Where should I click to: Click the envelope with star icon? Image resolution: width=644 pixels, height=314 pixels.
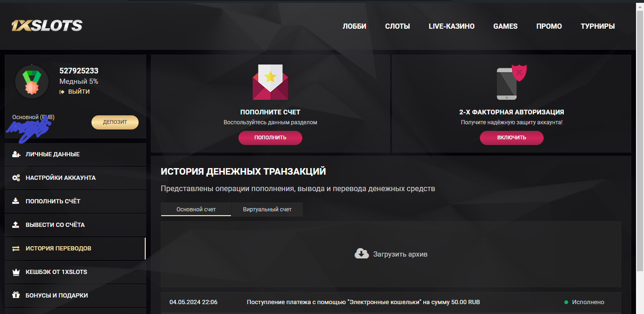point(270,82)
